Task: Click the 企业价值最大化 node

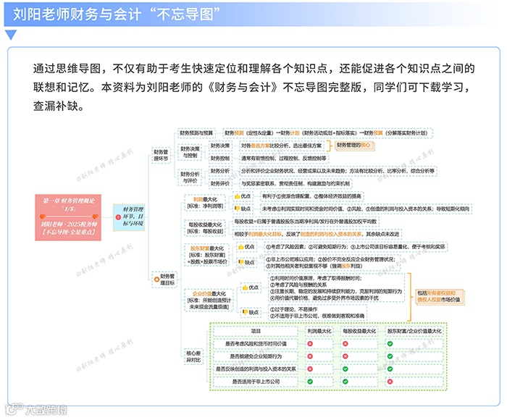Action: point(209,300)
